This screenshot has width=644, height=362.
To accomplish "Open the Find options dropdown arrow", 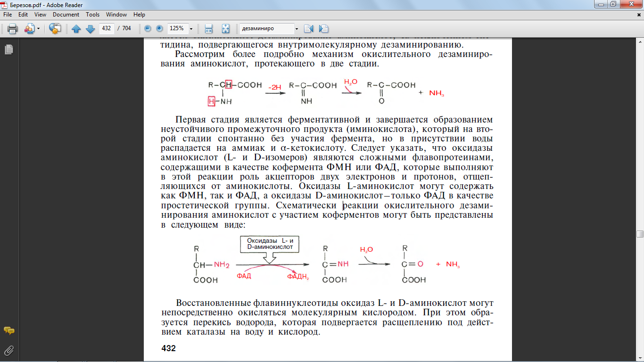I will point(297,28).
